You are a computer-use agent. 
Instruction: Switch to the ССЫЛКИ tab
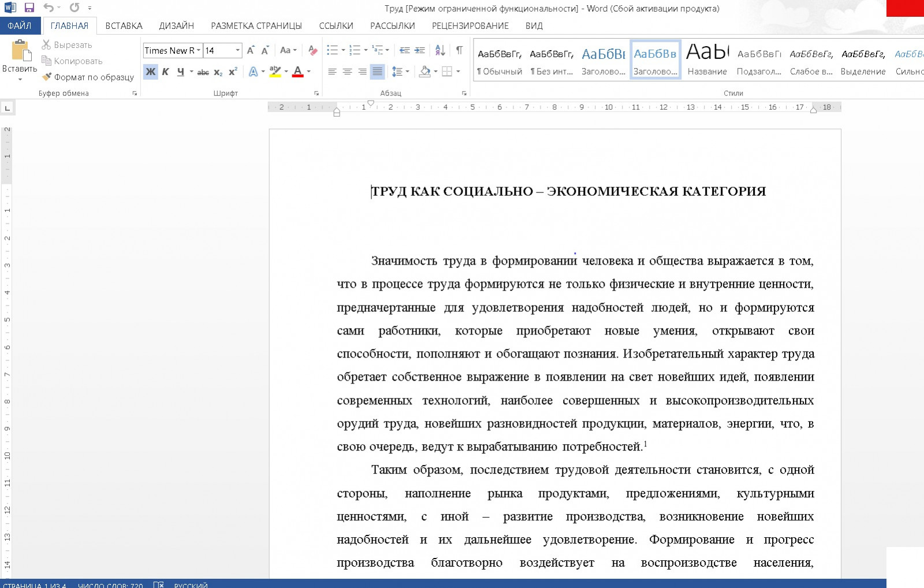(x=336, y=26)
